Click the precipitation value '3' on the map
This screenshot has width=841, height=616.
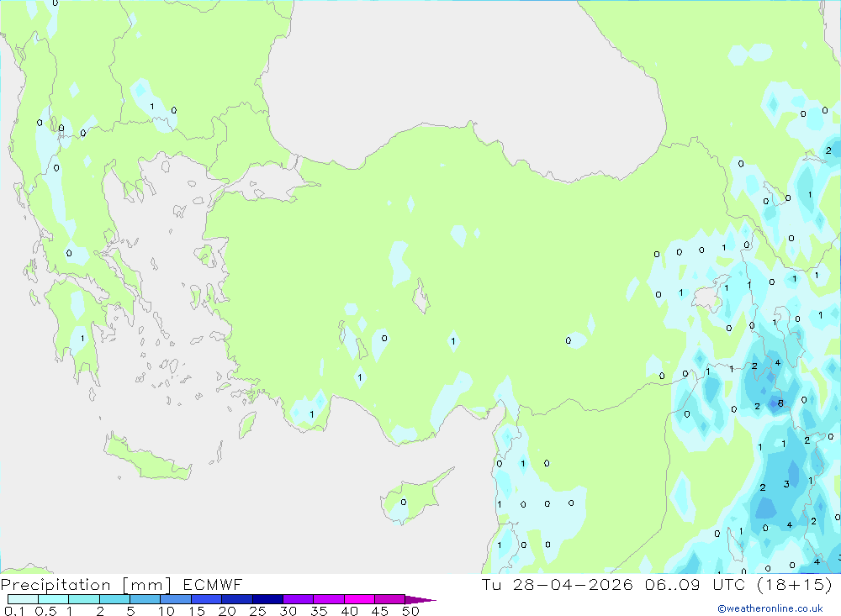tap(786, 484)
